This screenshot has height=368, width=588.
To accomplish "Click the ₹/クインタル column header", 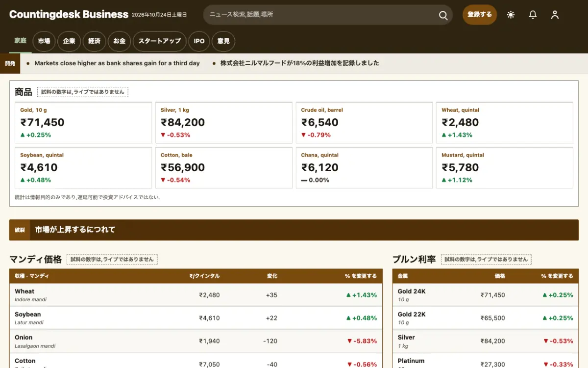I will (204, 276).
